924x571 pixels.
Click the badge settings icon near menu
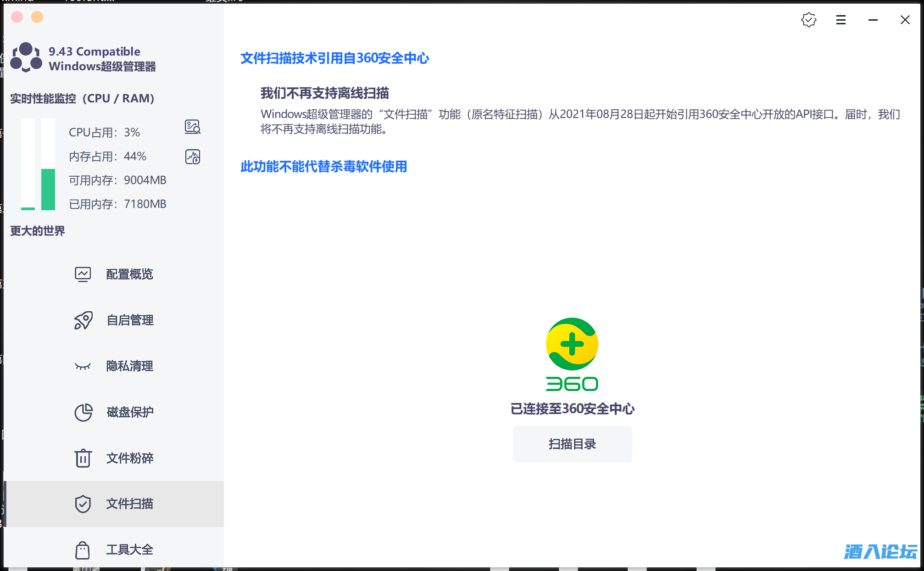[808, 20]
